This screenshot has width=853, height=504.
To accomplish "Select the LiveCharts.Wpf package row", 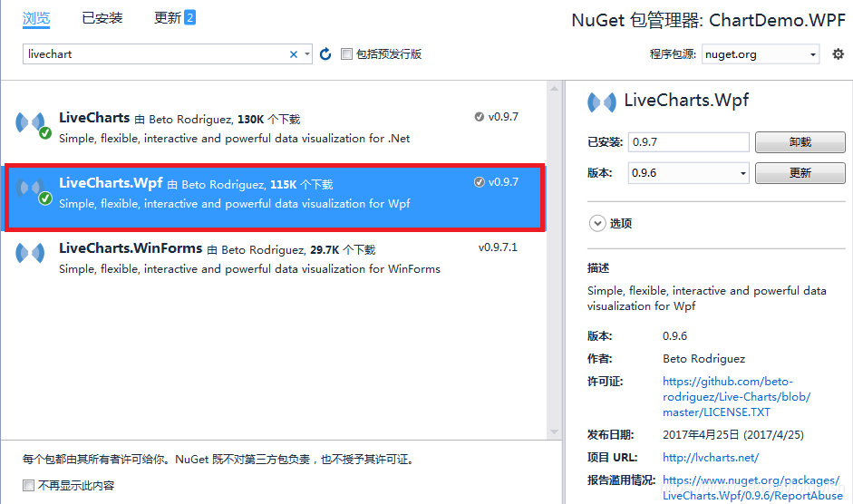I will 274,197.
